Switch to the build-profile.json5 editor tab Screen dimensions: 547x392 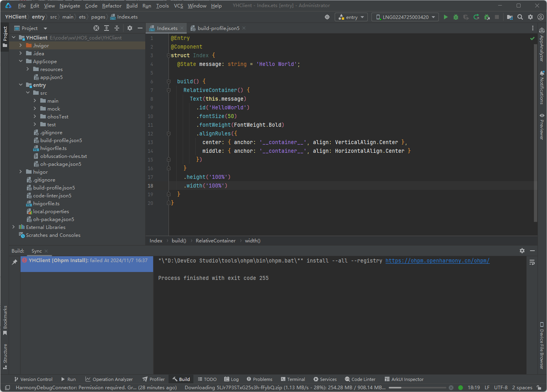[x=218, y=28]
